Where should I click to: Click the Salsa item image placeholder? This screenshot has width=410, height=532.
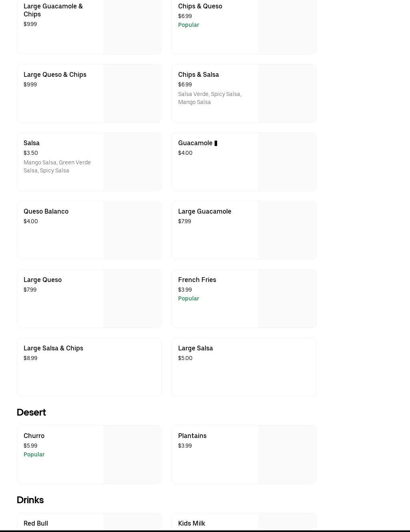point(132,162)
